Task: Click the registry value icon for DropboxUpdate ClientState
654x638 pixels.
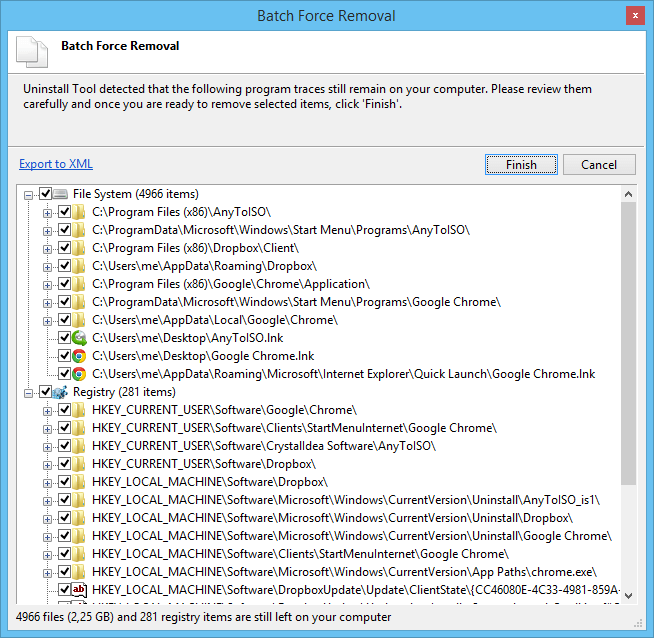Action: (79, 590)
